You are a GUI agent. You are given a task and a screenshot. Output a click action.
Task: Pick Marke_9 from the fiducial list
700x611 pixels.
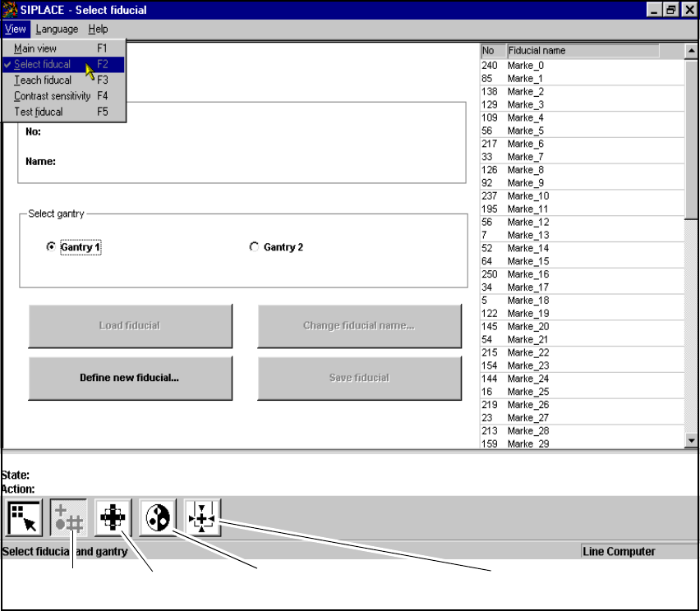click(583, 183)
